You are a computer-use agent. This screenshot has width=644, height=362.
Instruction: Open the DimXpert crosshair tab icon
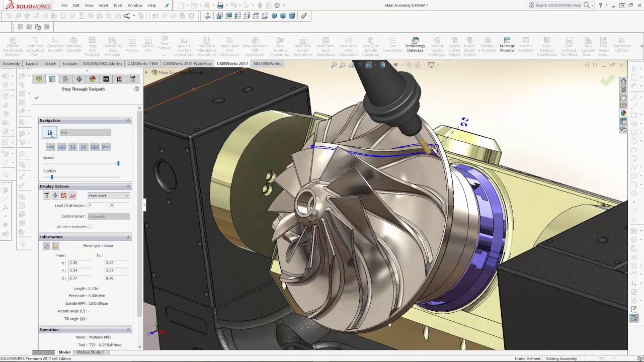coord(79,79)
